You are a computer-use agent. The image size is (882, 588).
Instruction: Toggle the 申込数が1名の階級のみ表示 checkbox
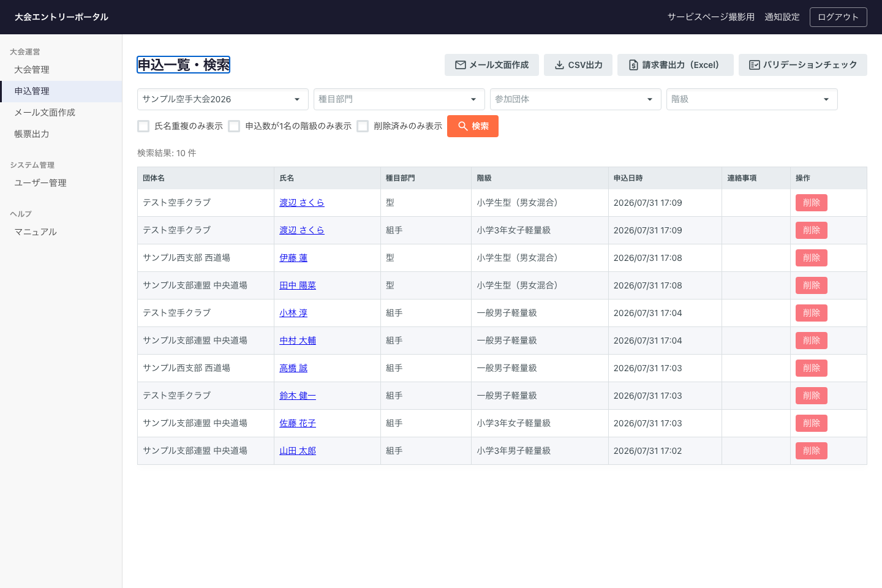234,126
